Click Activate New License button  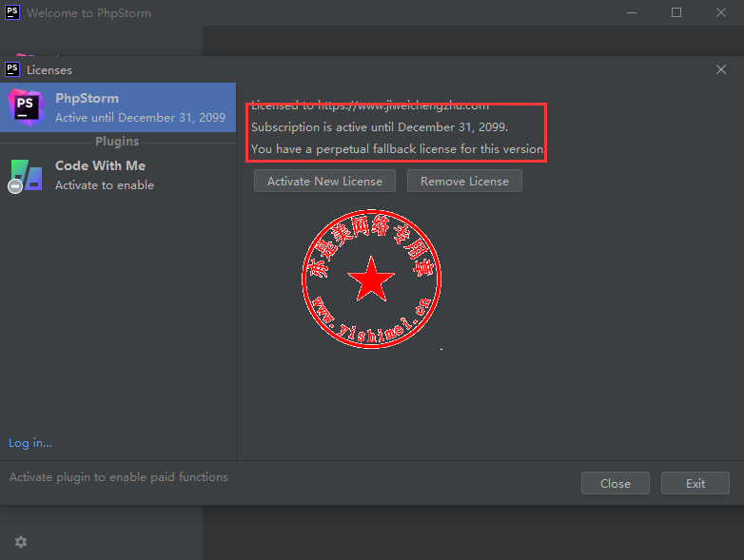pyautogui.click(x=324, y=182)
